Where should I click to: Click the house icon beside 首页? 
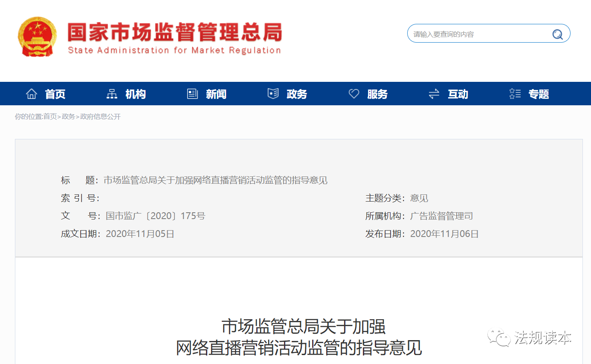[x=32, y=94]
